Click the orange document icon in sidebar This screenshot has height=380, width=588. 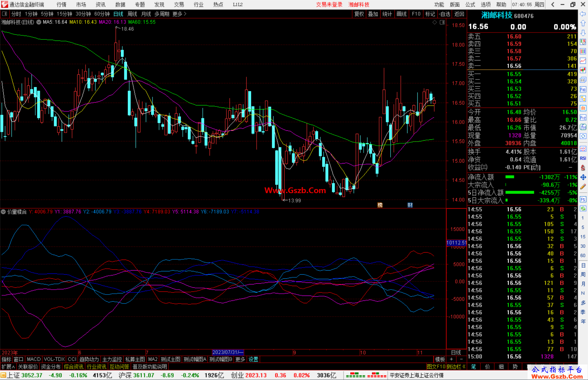pyautogui.click(x=583, y=108)
